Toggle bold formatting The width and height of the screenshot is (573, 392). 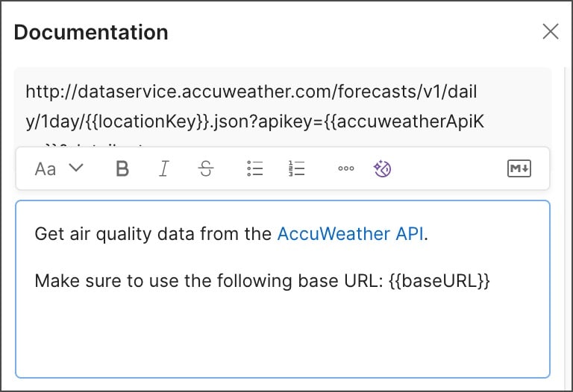point(122,168)
